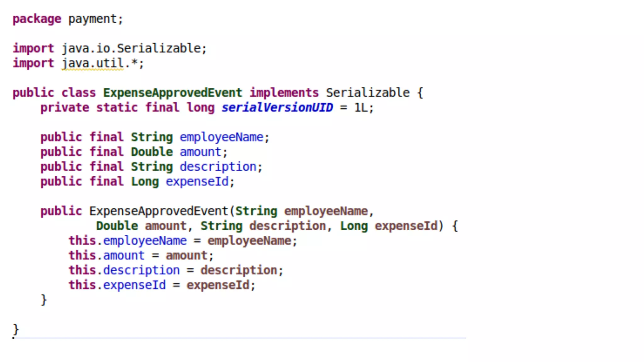Click the 'employeeName' field declaration
The height and width of the screenshot is (362, 644).
pyautogui.click(x=221, y=137)
